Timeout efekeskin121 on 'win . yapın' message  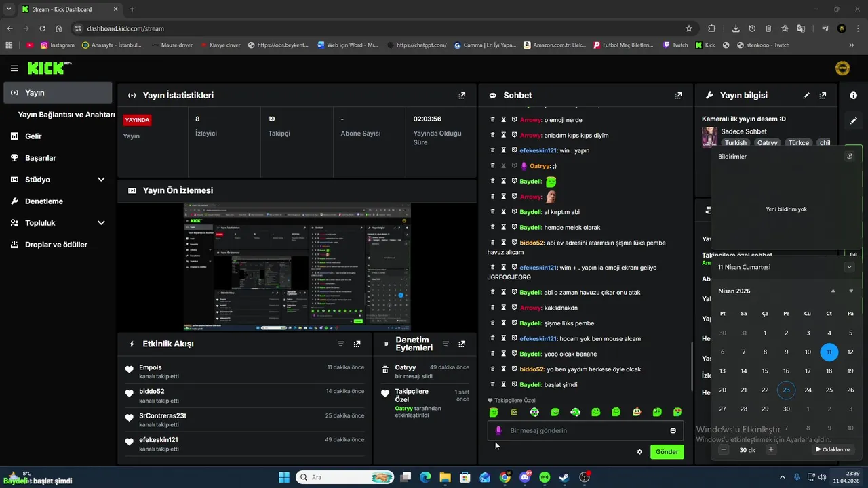[x=504, y=150]
